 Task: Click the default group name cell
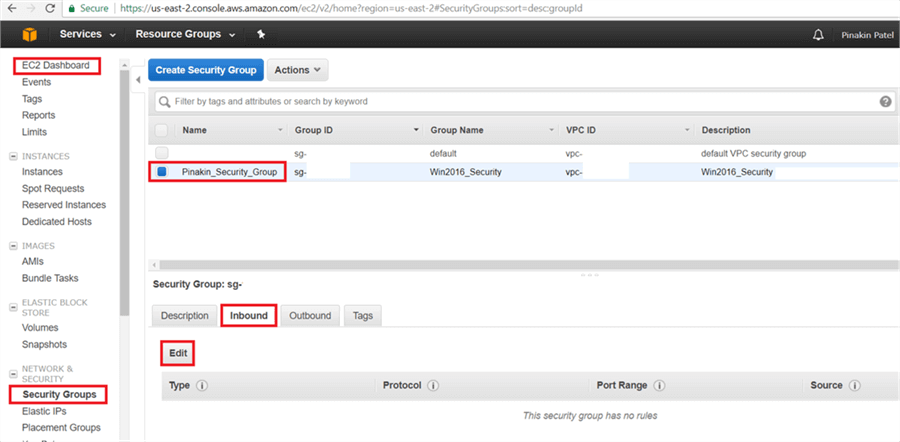443,154
